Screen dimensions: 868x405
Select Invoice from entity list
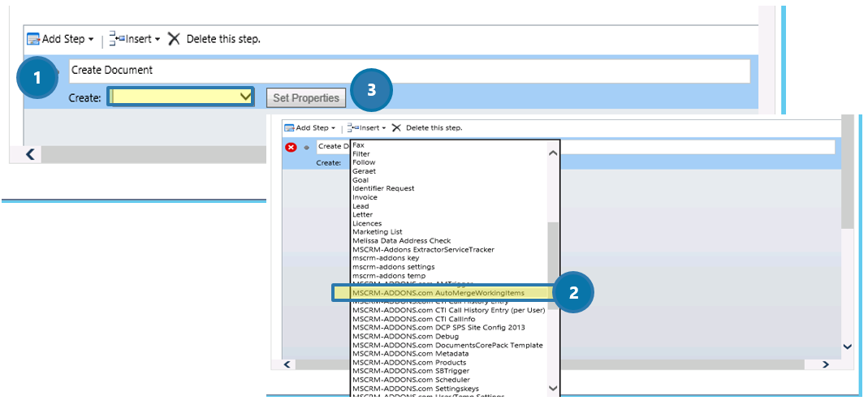365,197
